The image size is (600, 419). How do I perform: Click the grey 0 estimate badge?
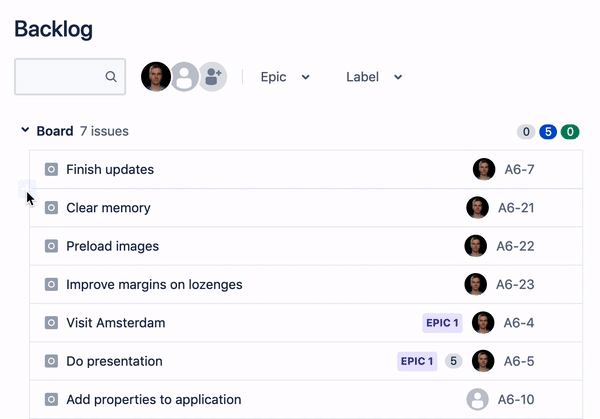[x=526, y=132]
